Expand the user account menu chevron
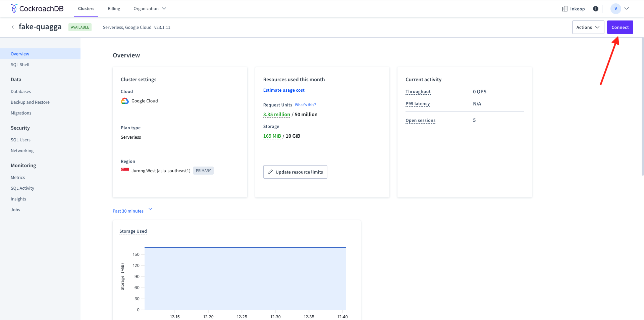Viewport: 644px width, 320px height. (627, 9)
